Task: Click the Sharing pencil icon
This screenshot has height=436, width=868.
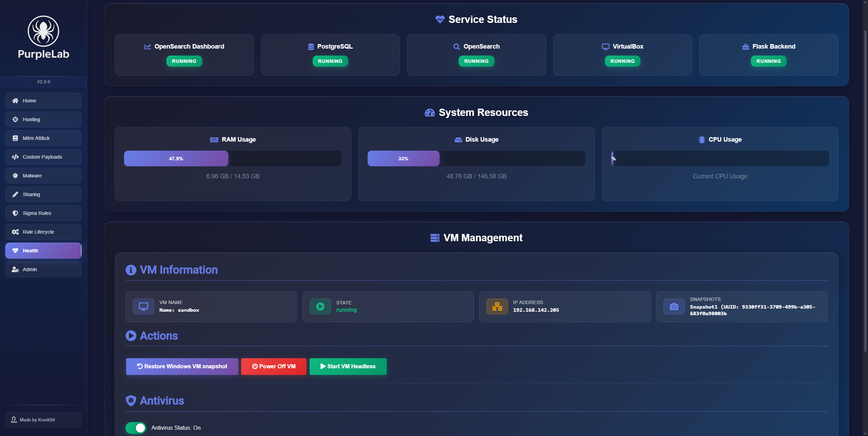Action: [15, 194]
